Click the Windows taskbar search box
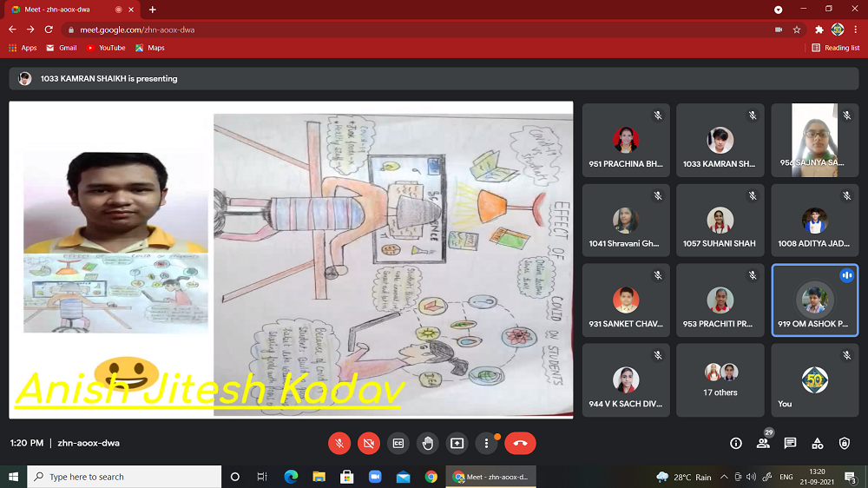868x488 pixels. 124,477
